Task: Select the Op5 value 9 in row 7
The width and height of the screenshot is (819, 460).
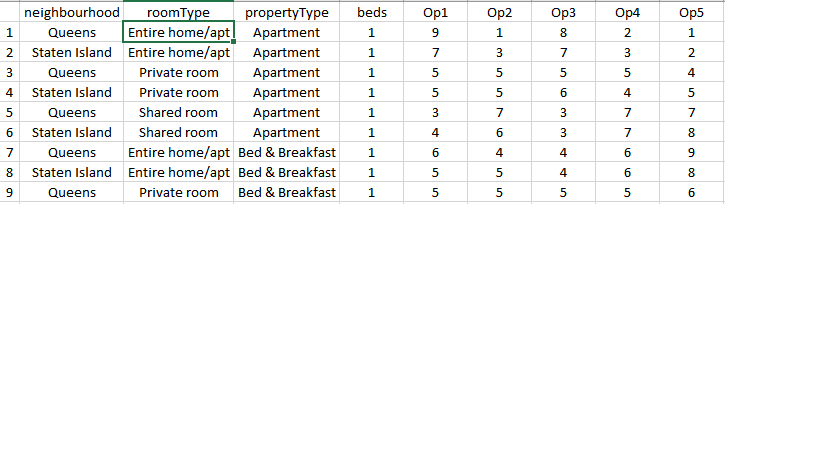Action: (x=691, y=153)
